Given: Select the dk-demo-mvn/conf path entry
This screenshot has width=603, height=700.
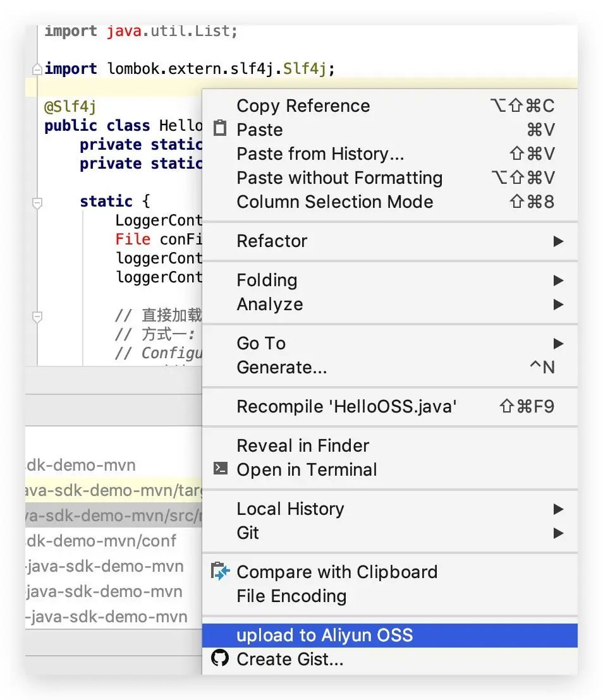Looking at the screenshot, I should 101,541.
